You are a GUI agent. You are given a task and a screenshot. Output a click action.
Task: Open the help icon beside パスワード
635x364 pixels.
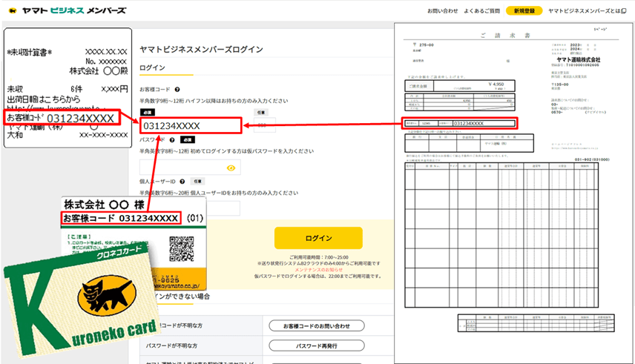click(172, 140)
